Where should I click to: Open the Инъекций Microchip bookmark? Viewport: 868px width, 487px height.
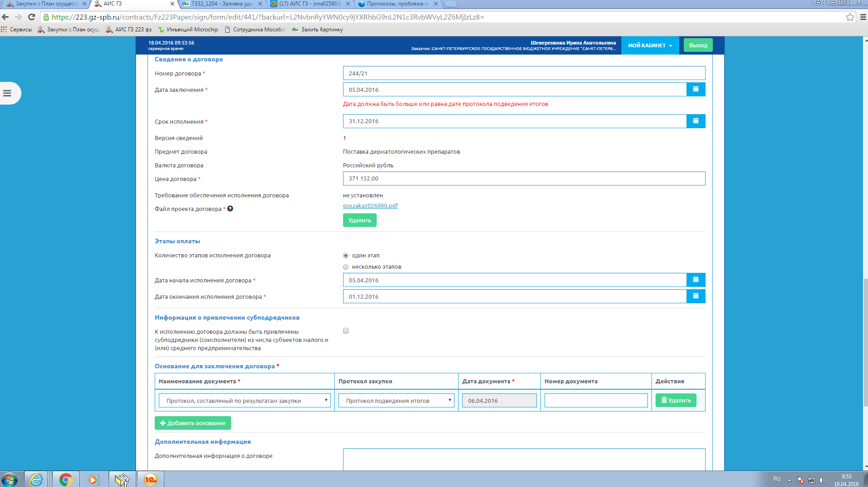pos(188,30)
